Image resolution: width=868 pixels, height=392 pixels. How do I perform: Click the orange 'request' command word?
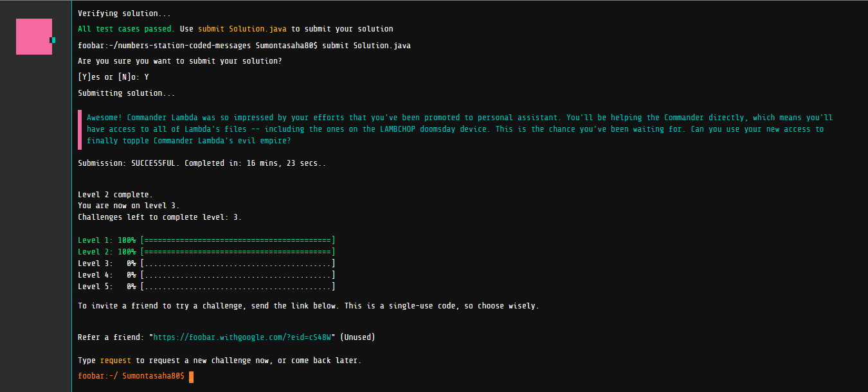116,361
